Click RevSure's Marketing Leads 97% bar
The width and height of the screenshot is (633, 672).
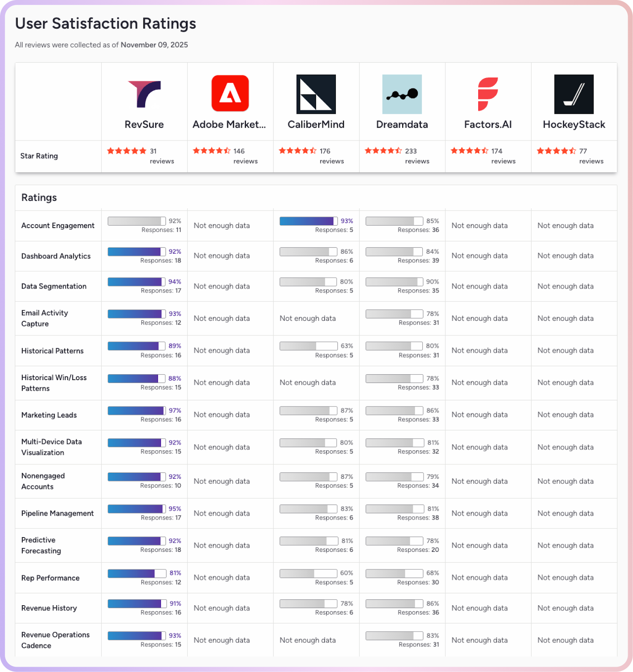137,410
